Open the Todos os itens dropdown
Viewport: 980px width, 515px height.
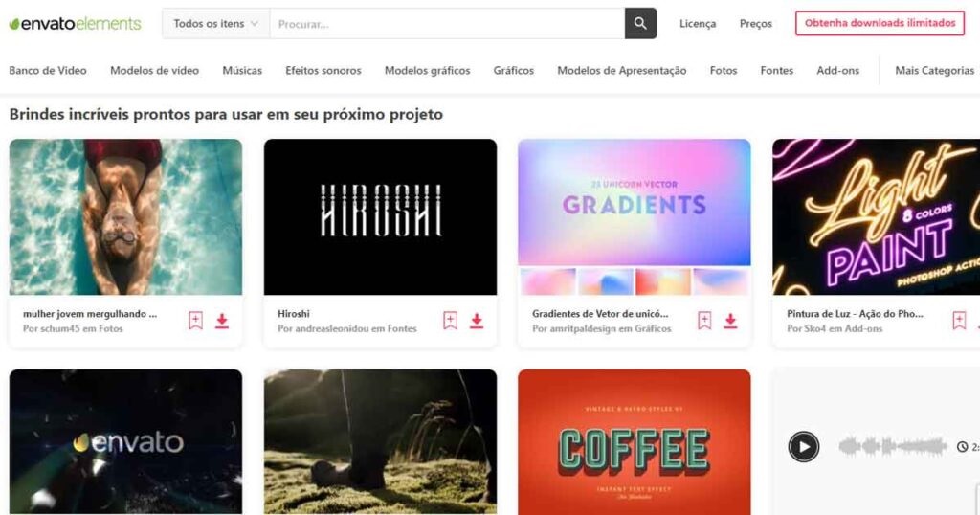[x=215, y=23]
